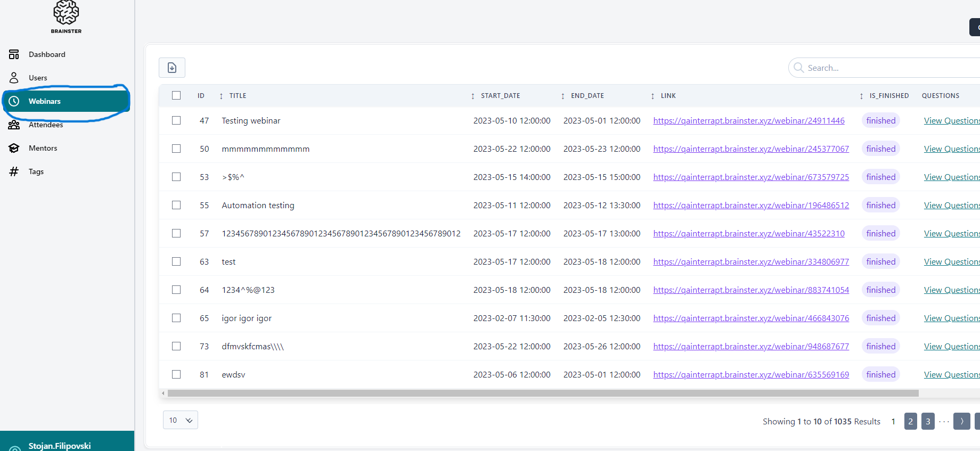The image size is (980, 451).
Task: Go to Attendees in the sidebar
Action: (46, 125)
